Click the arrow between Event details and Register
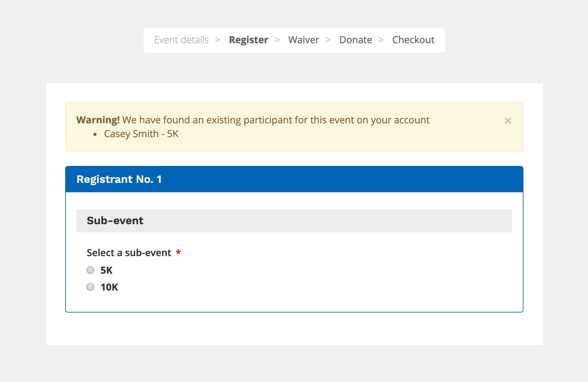Screen dimensions: 588x382 [218, 40]
